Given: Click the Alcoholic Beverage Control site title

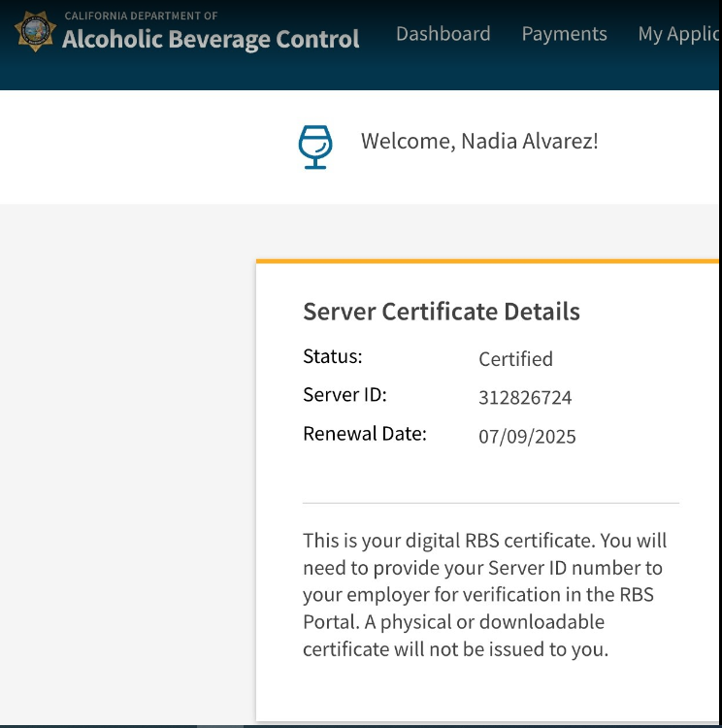Looking at the screenshot, I should pos(211,40).
